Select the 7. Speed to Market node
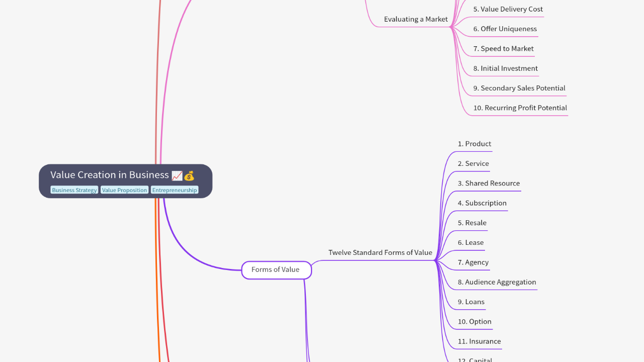 point(503,49)
